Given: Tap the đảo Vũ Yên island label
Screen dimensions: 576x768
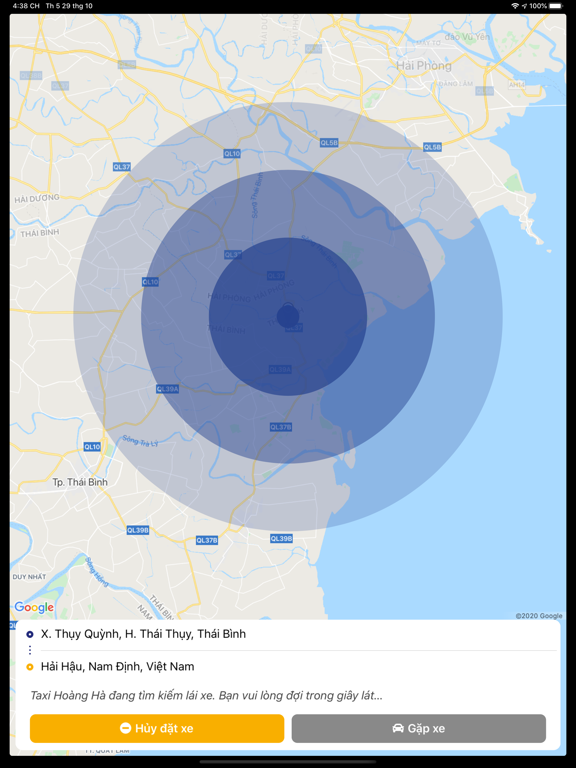Looking at the screenshot, I should coord(467,37).
